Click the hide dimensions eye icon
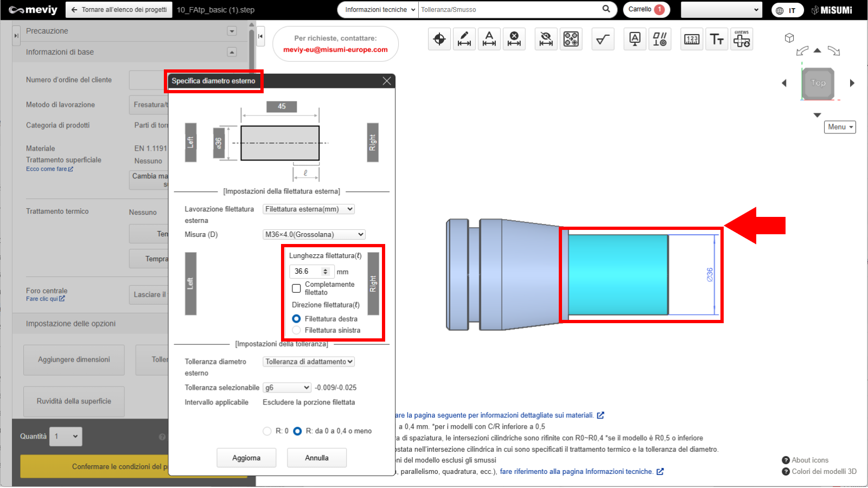This screenshot has width=868, height=488. [546, 39]
